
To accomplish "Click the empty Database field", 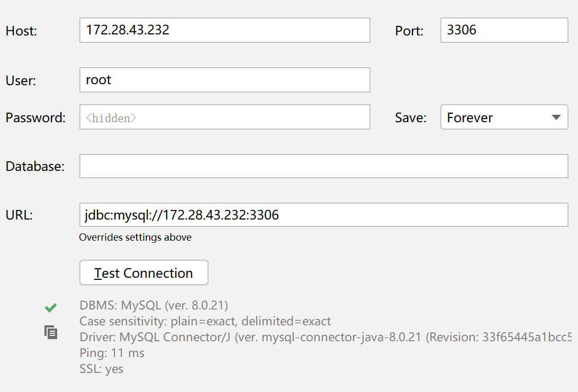I will tap(323, 166).
